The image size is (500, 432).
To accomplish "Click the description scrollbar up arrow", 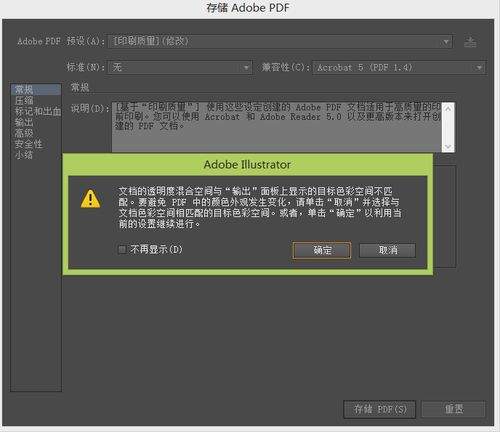I will click(448, 109).
